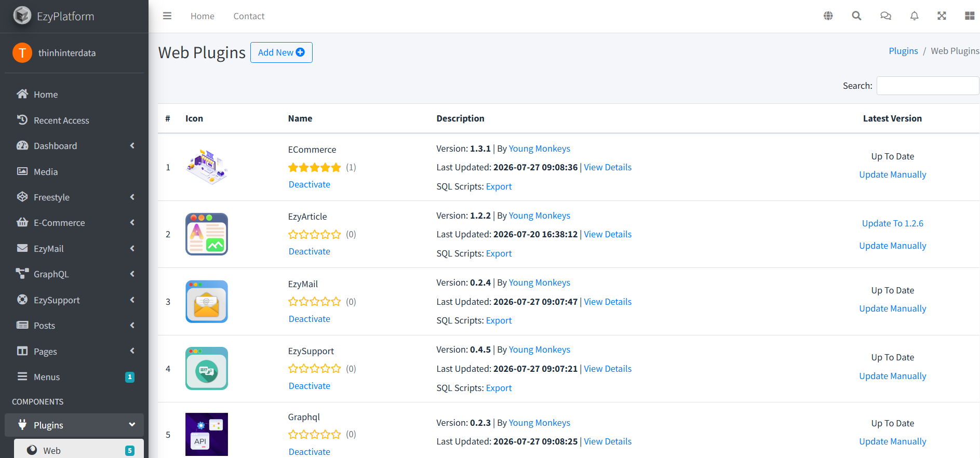This screenshot has width=980, height=458.
Task: Expand the Posts submenu chevron
Action: pos(132,325)
